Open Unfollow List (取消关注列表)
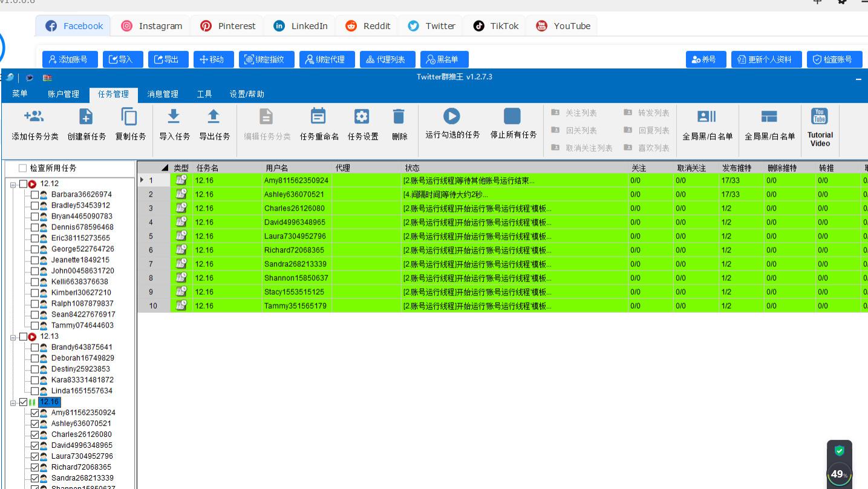868x489 pixels. click(582, 148)
